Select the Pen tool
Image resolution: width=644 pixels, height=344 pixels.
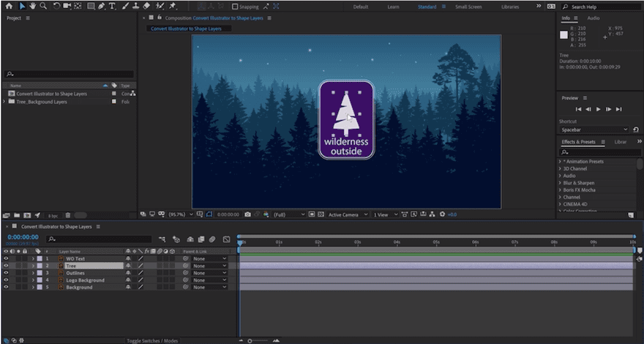coord(100,6)
